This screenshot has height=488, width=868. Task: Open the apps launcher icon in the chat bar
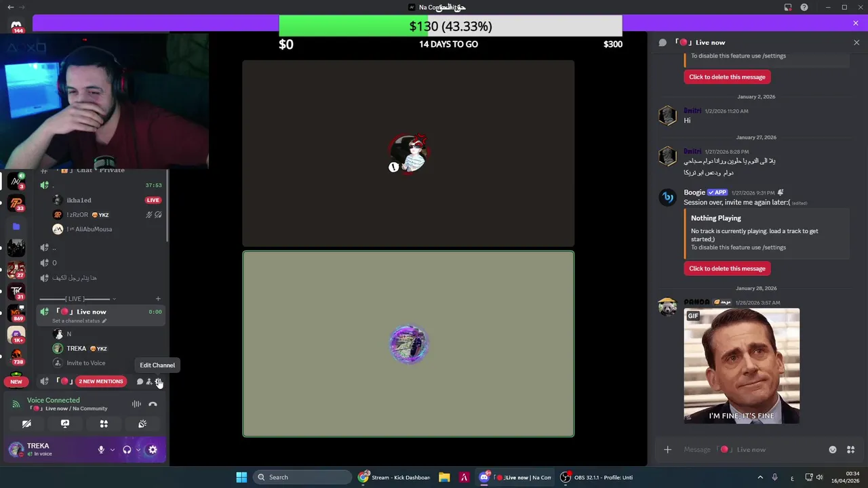coord(850,449)
